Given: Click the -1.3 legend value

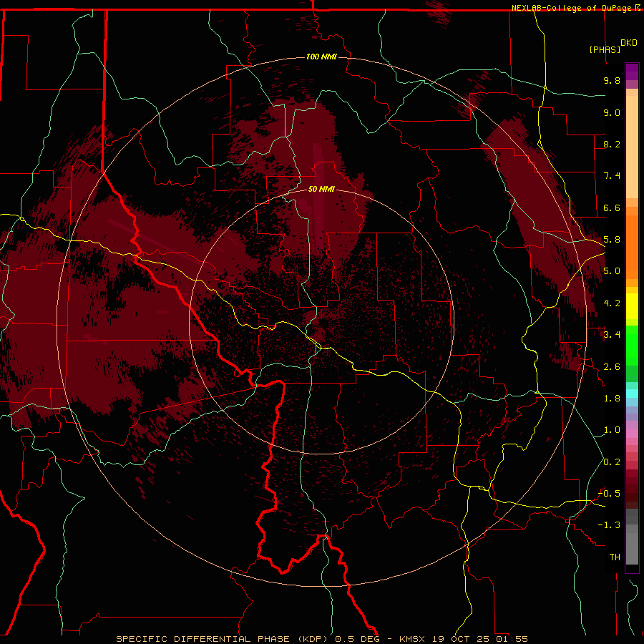Looking at the screenshot, I should tap(609, 525).
